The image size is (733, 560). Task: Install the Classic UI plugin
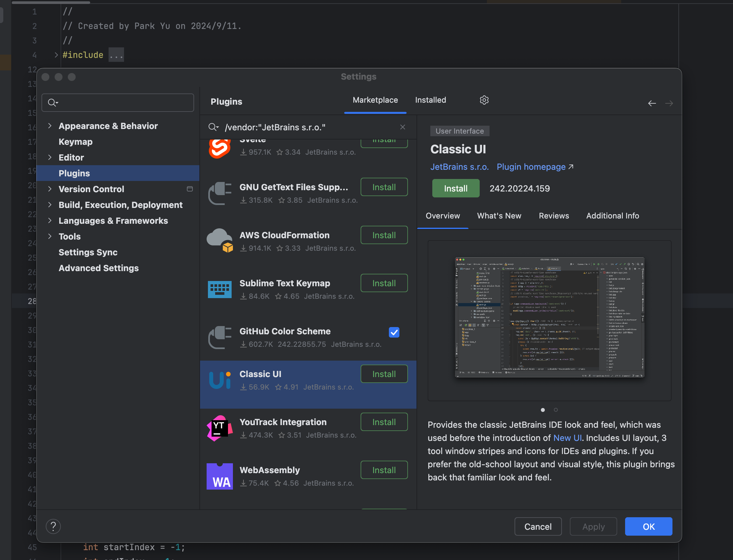pyautogui.click(x=455, y=188)
